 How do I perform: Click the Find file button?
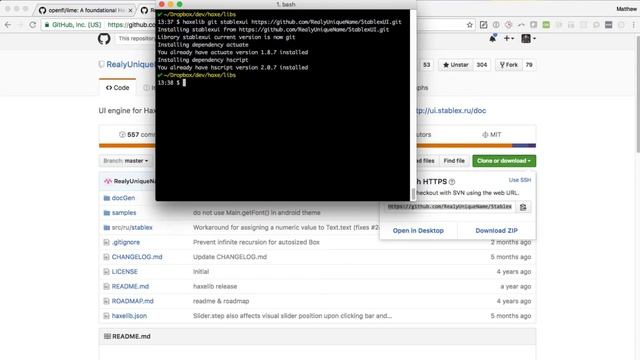coord(454,161)
